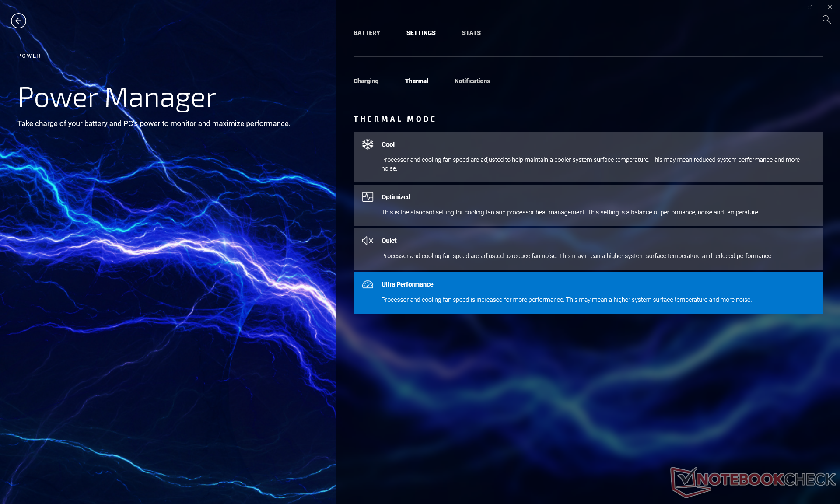
Task: Open the Charging sub-tab
Action: 366,81
